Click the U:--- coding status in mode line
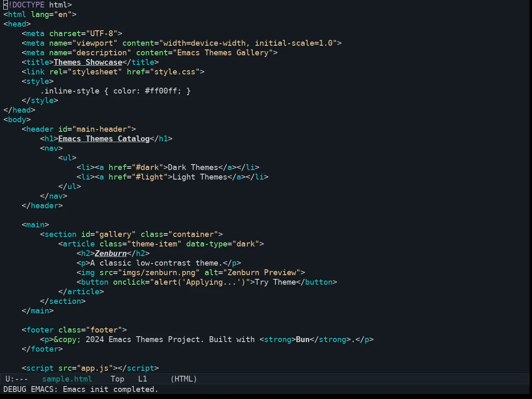Screen dimensions: 532x399 tap(17, 379)
